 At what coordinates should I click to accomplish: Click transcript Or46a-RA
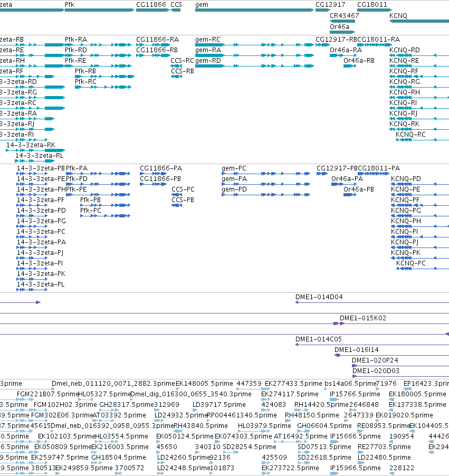[346, 50]
